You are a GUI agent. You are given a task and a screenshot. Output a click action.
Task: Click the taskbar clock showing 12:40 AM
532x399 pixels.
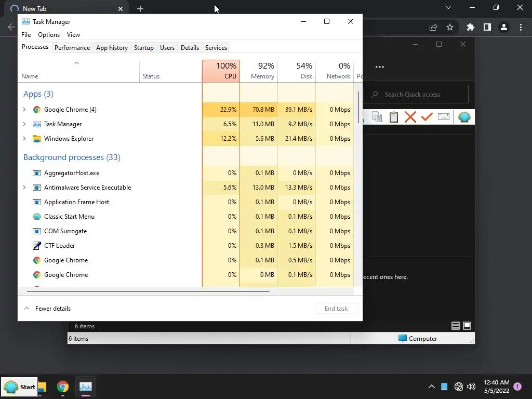(496, 387)
